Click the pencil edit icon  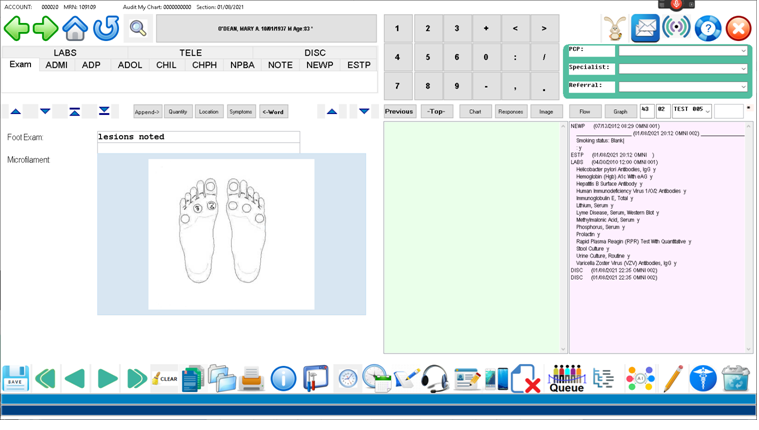pyautogui.click(x=673, y=378)
